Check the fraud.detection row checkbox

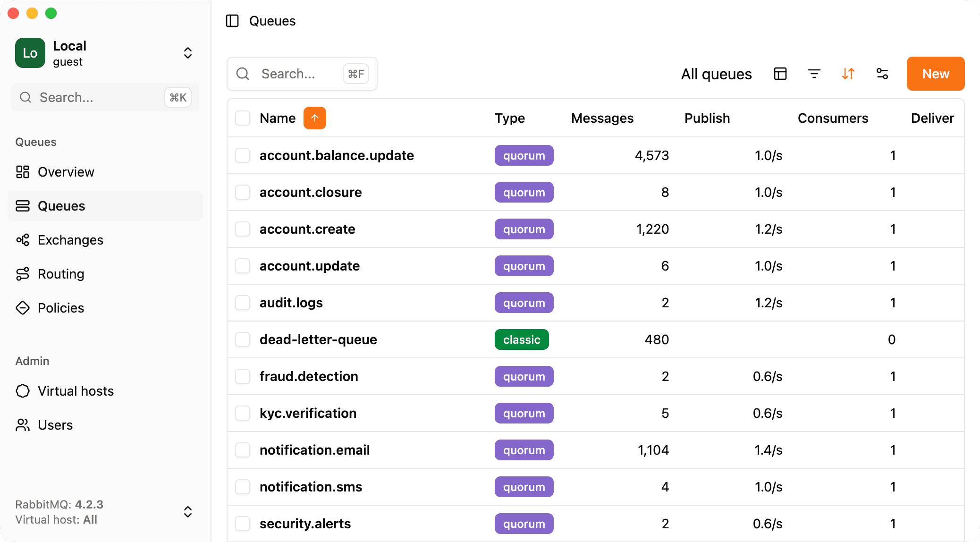click(243, 376)
